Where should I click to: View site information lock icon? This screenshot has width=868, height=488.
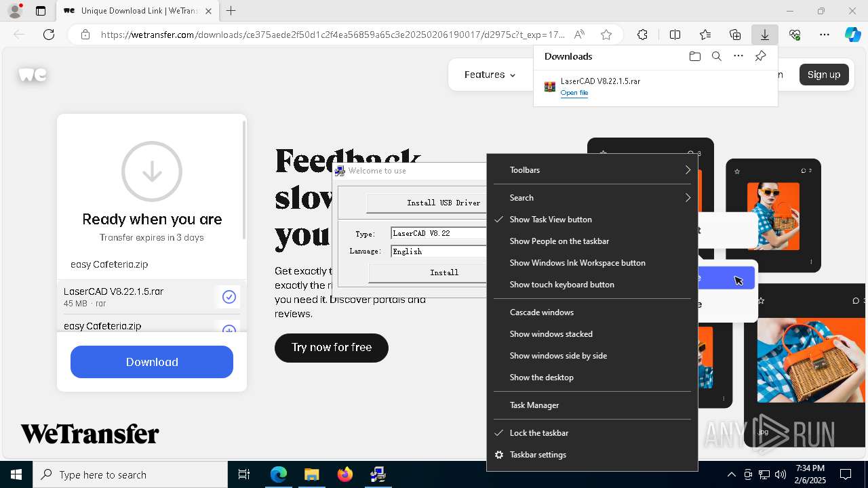[85, 35]
